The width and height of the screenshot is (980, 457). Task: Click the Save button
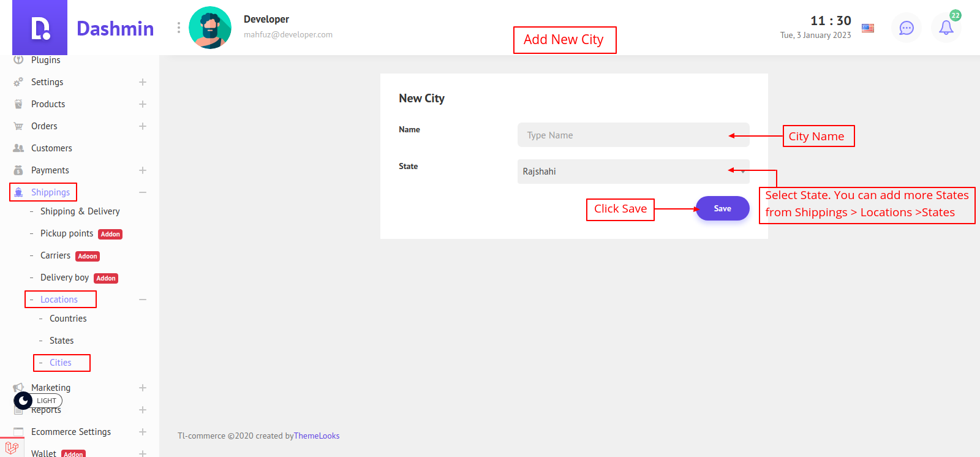[x=722, y=208]
